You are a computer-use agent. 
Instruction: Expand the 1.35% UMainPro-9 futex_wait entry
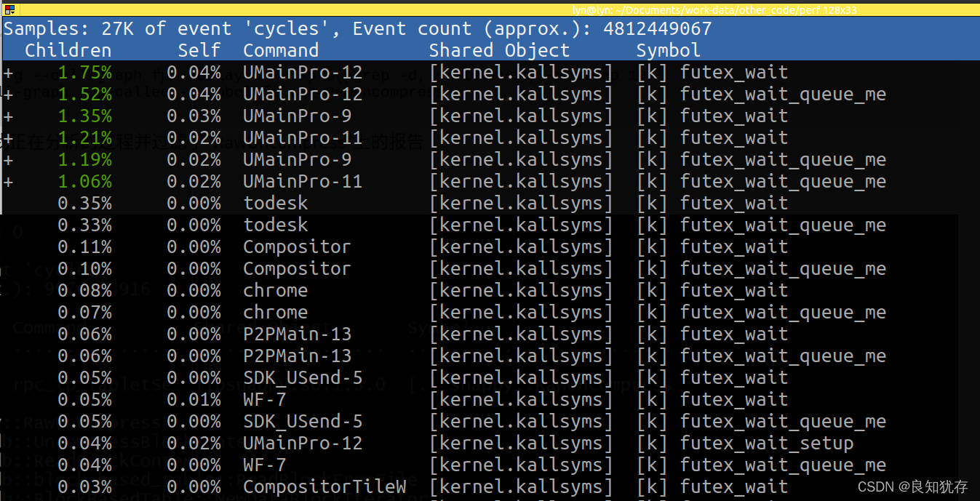coord(8,116)
